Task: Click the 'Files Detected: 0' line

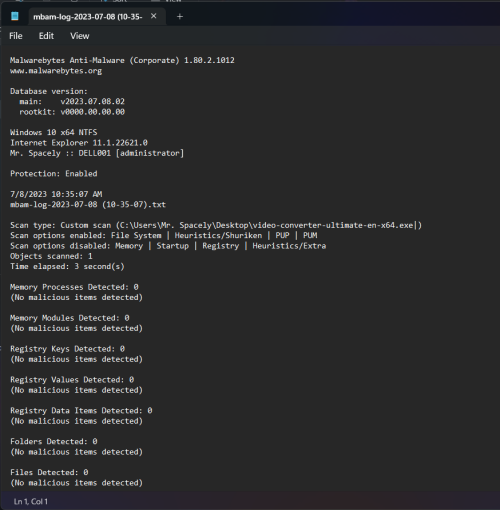Action: pos(49,472)
